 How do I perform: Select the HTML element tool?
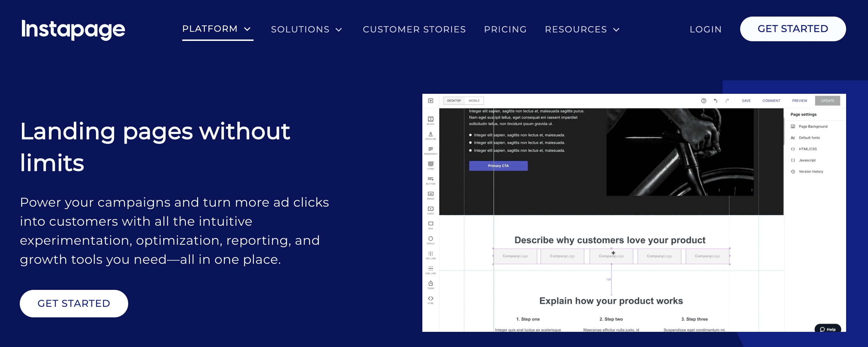[430, 298]
